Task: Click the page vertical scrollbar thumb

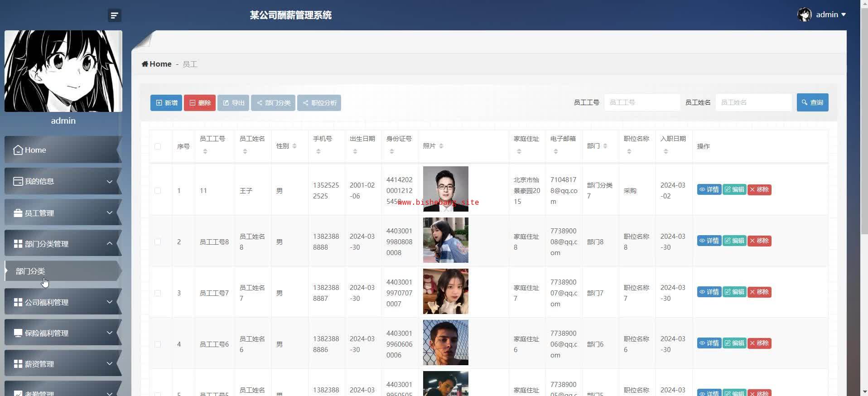Action: (x=864, y=121)
